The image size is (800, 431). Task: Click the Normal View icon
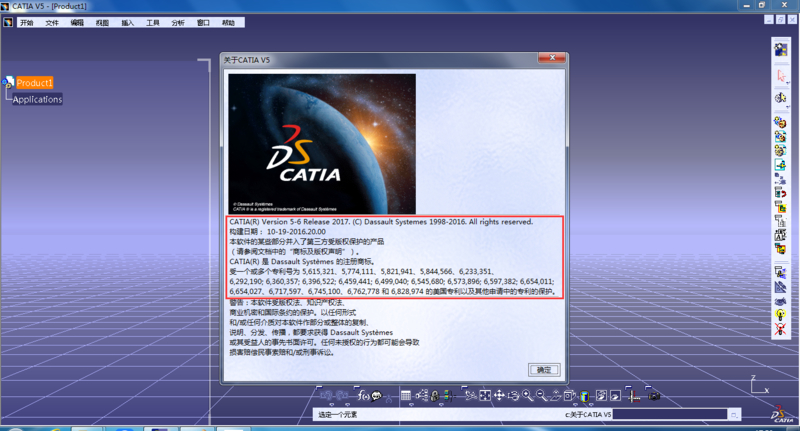pos(556,396)
